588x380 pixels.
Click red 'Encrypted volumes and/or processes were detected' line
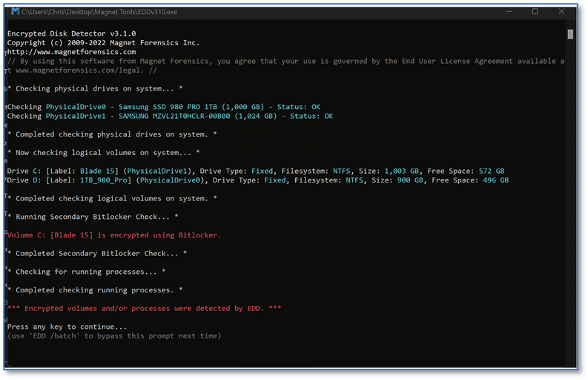(145, 309)
